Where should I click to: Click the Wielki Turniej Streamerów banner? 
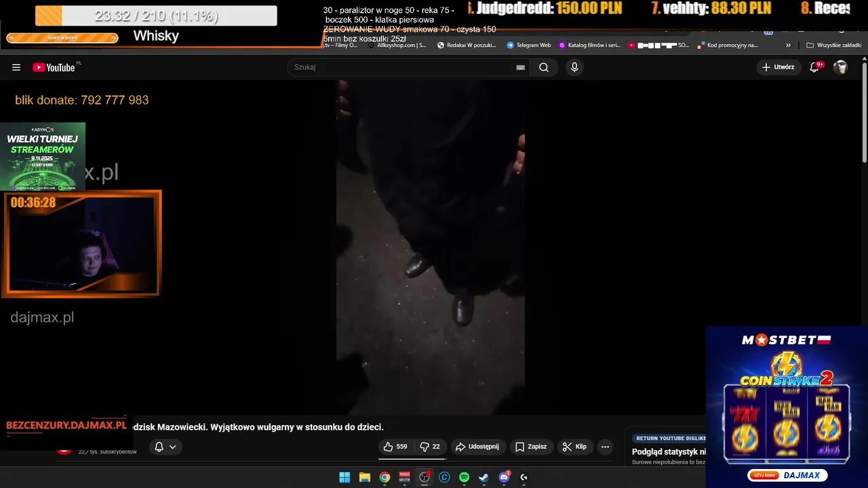point(43,157)
